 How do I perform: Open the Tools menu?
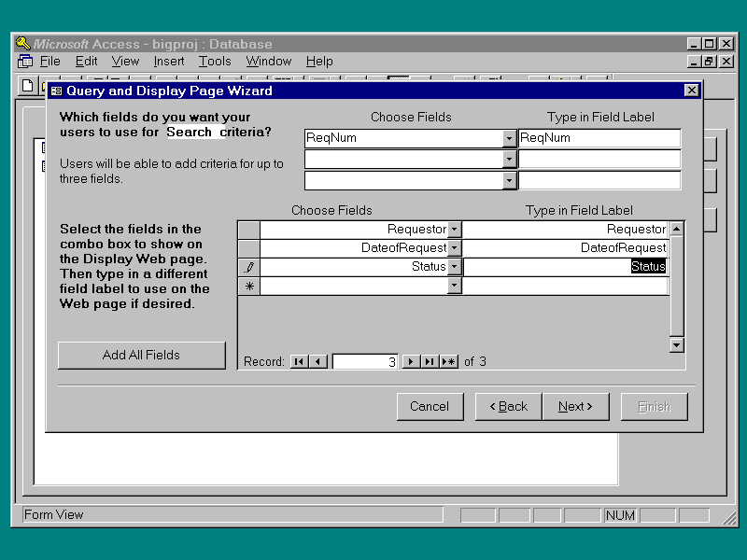point(215,62)
